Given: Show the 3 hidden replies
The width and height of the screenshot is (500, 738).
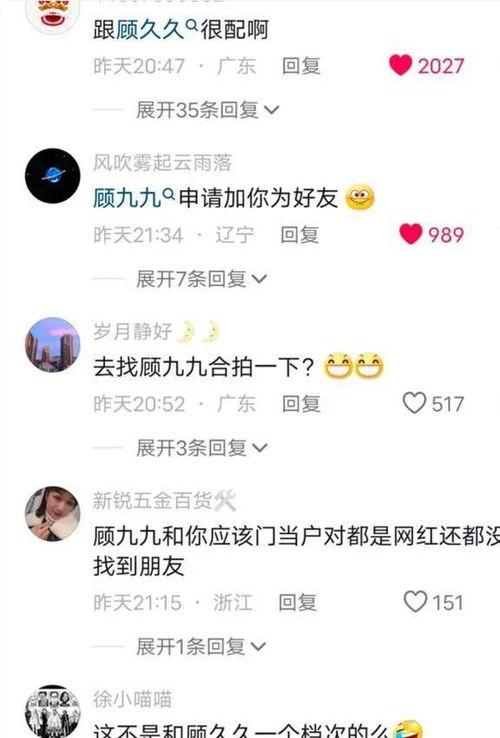Looking at the screenshot, I should coord(202,448).
